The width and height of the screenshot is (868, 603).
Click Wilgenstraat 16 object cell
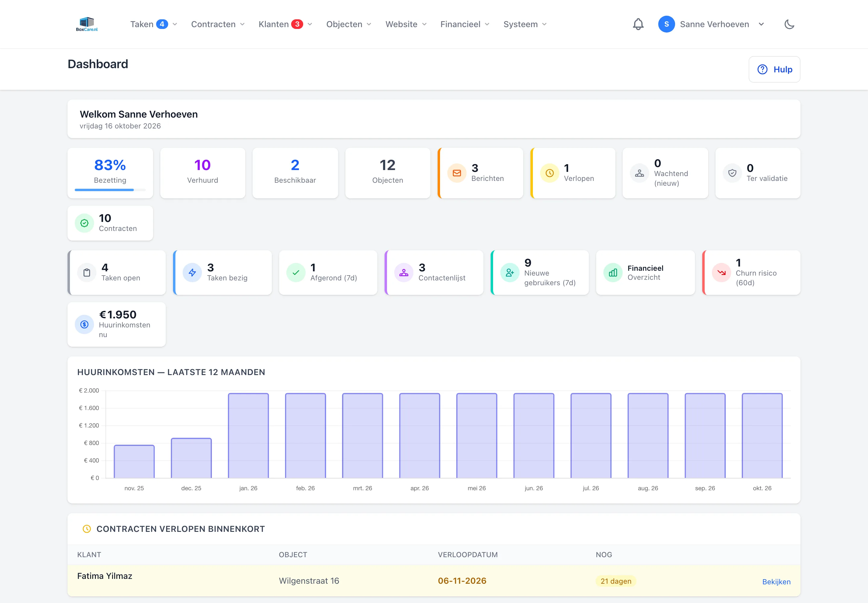309,581
